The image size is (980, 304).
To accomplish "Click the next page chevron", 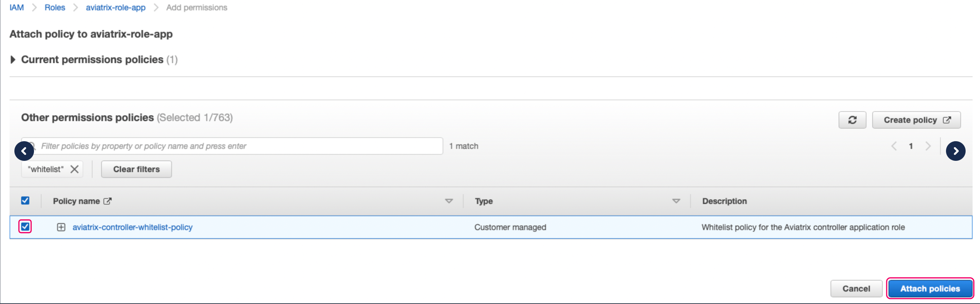I will tap(928, 146).
